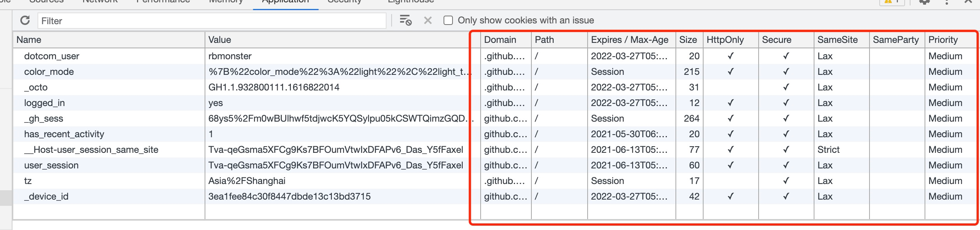Select the _device_id cookie name

point(46,196)
